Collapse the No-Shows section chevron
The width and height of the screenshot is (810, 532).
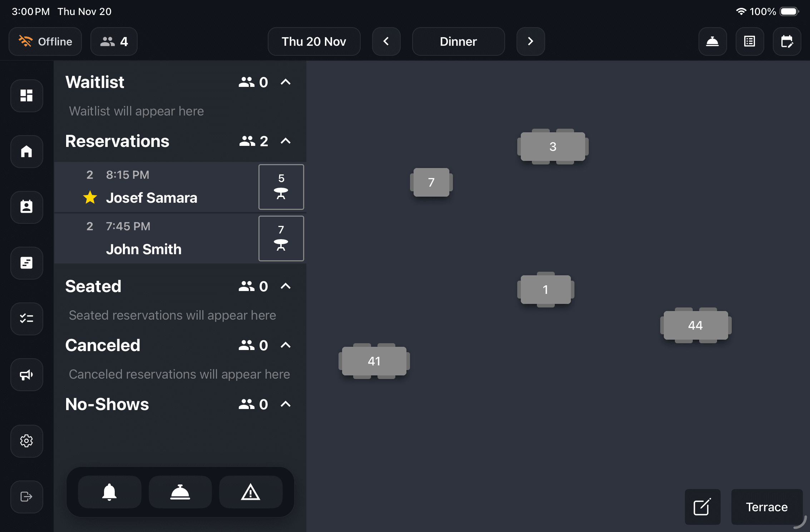click(286, 404)
